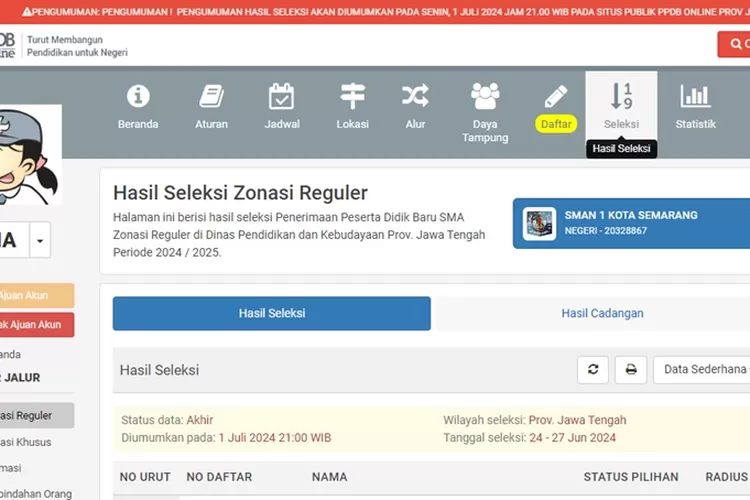The height and width of the screenshot is (500, 750).
Task: Click the SMAN 1 Kota Semarang thumbnail
Action: pyautogui.click(x=539, y=223)
